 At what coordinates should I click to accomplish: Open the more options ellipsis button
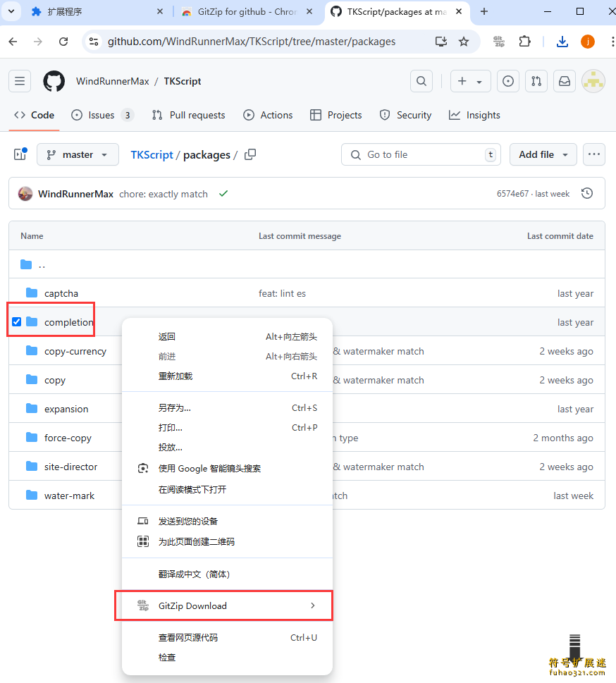(593, 154)
